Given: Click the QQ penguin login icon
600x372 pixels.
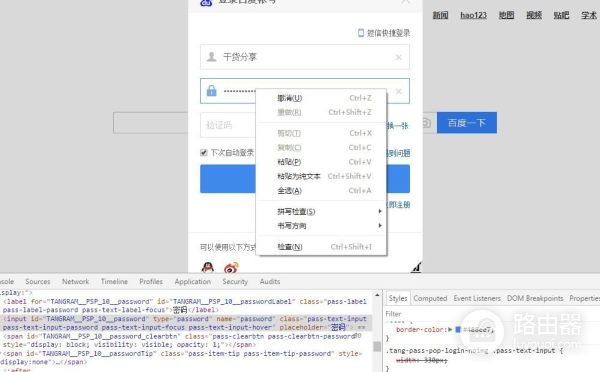Looking at the screenshot, I should point(207,267).
